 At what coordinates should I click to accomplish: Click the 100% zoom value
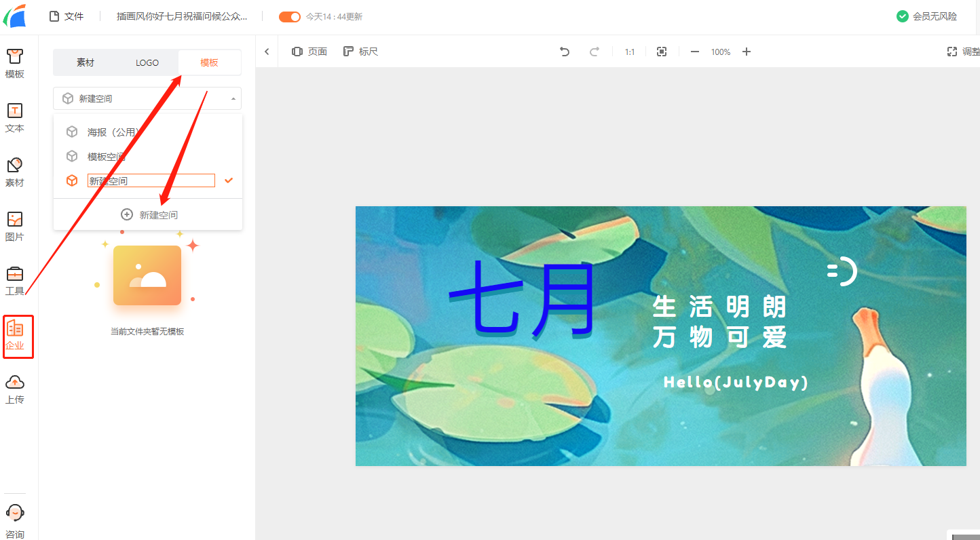click(x=721, y=52)
